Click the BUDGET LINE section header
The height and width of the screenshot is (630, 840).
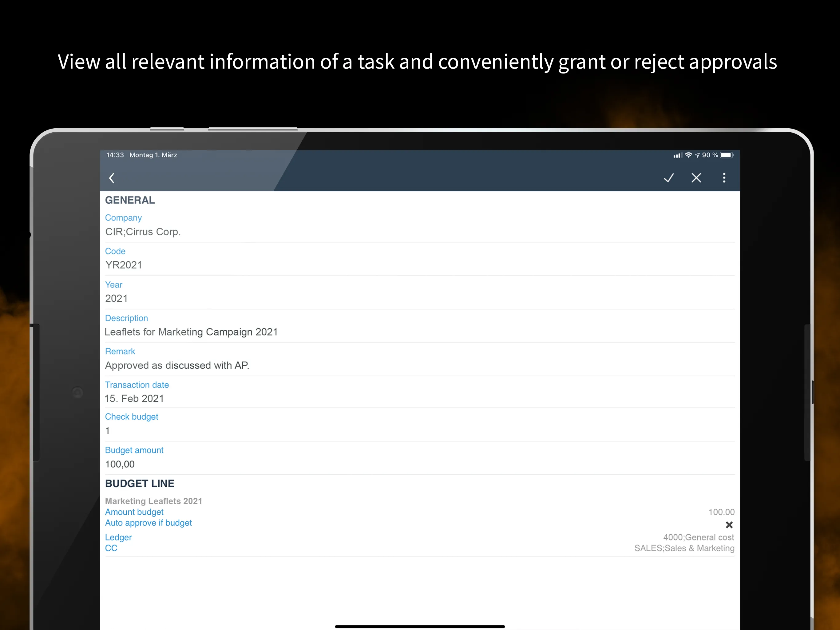(140, 483)
